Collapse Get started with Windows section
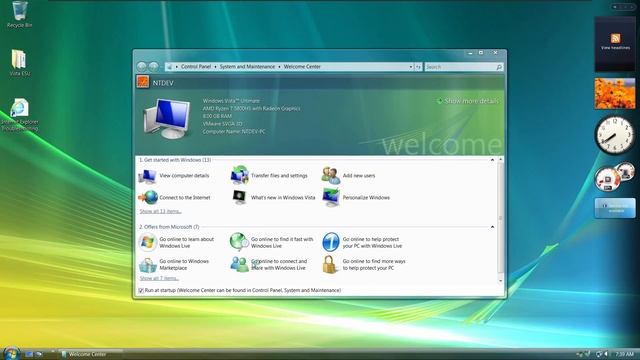640x360 pixels. coord(492,160)
